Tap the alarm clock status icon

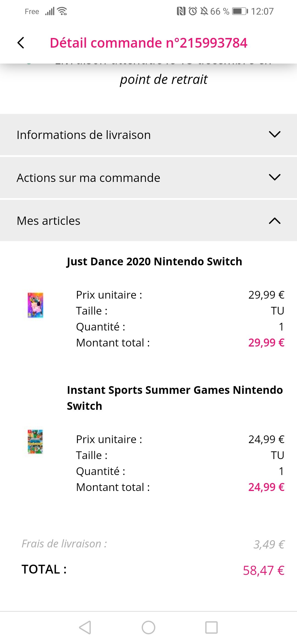coord(193,11)
